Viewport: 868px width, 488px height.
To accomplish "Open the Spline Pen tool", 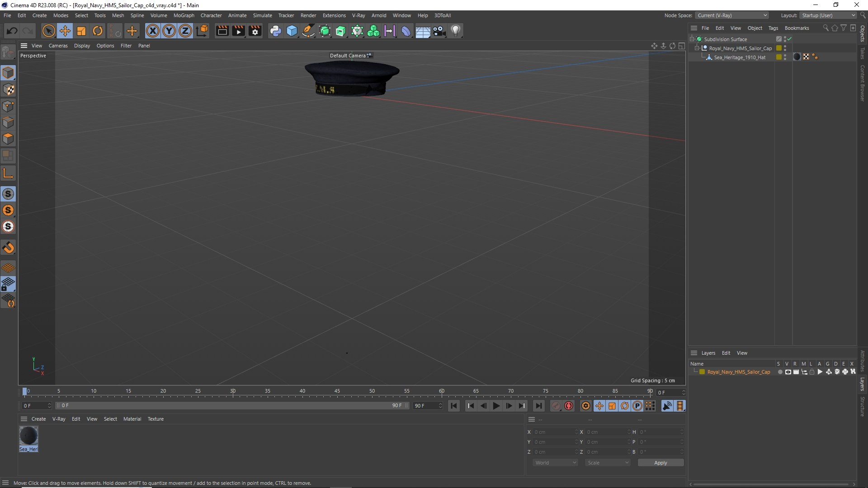I will click(308, 31).
